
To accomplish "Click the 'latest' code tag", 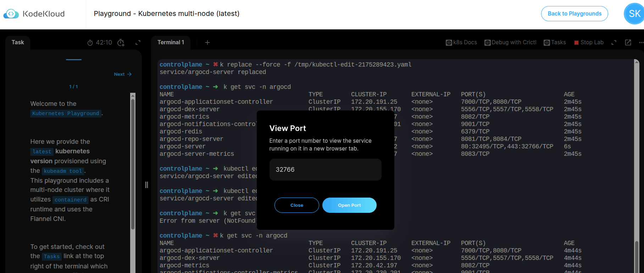I will (x=42, y=152).
